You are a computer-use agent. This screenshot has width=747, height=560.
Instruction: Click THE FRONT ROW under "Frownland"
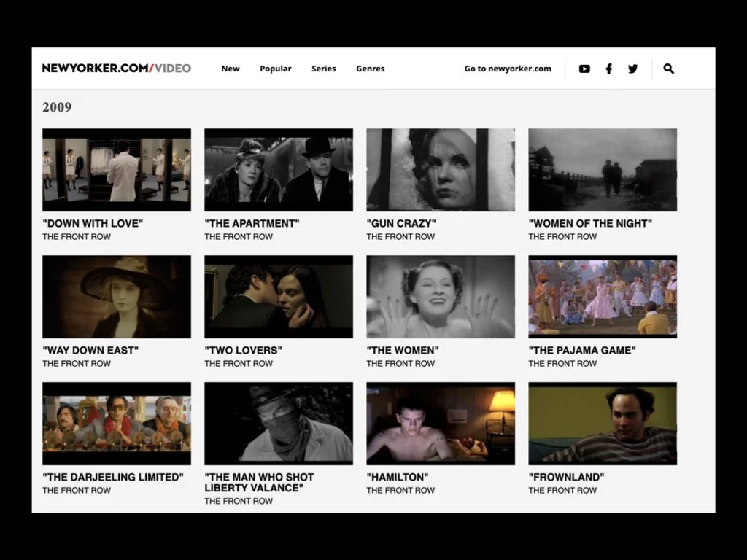click(x=562, y=490)
